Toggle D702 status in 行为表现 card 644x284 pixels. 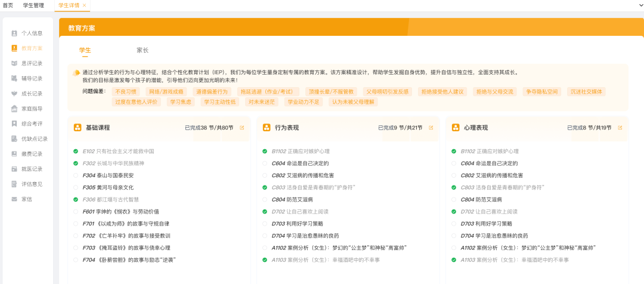pyautogui.click(x=265, y=212)
